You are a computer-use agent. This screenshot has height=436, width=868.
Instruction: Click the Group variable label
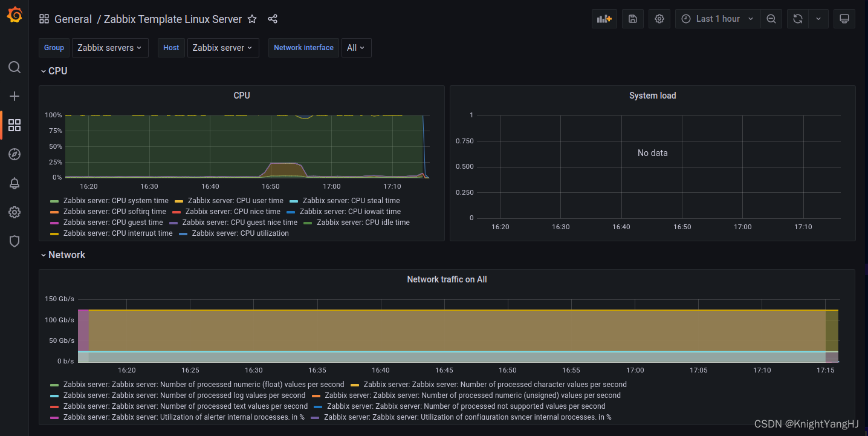click(x=54, y=48)
